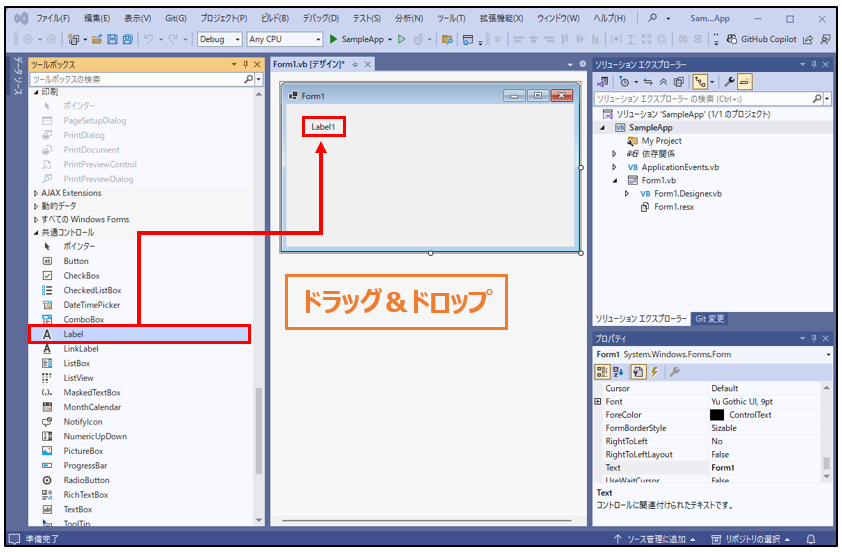Click the ForeColor black color swatch
The width and height of the screenshot is (842, 552).
(717, 415)
